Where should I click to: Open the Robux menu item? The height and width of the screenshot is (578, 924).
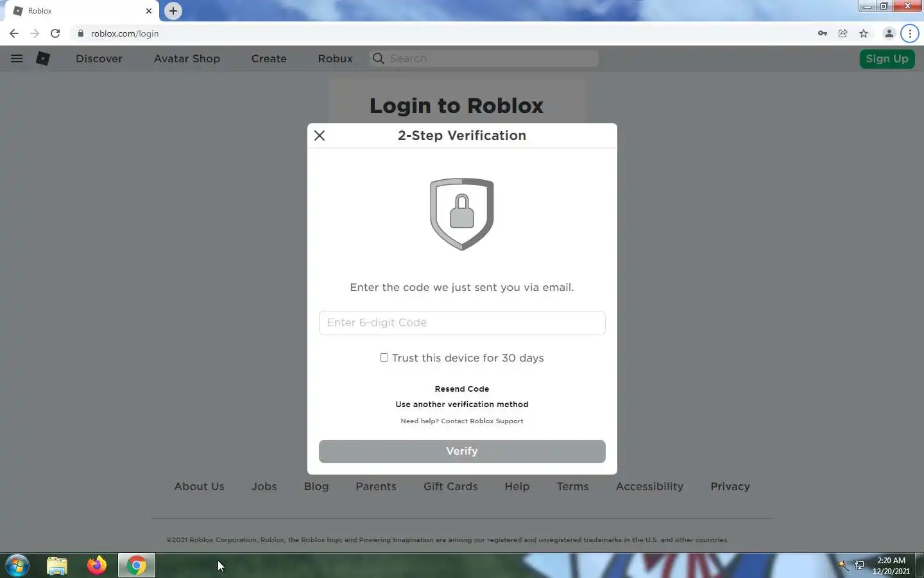pyautogui.click(x=336, y=58)
